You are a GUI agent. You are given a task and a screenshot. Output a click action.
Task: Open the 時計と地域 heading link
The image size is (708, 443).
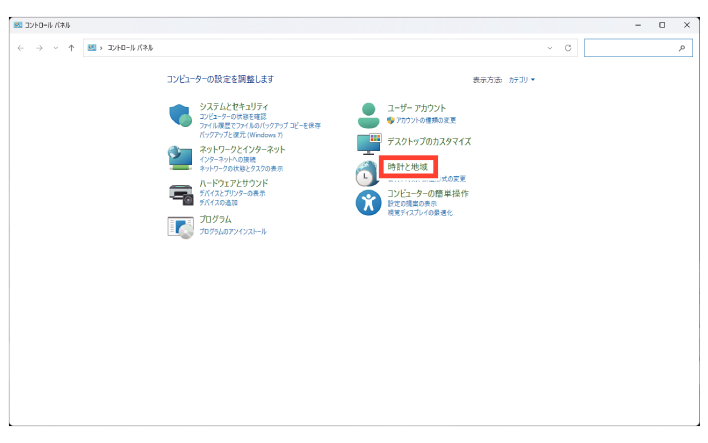point(407,166)
